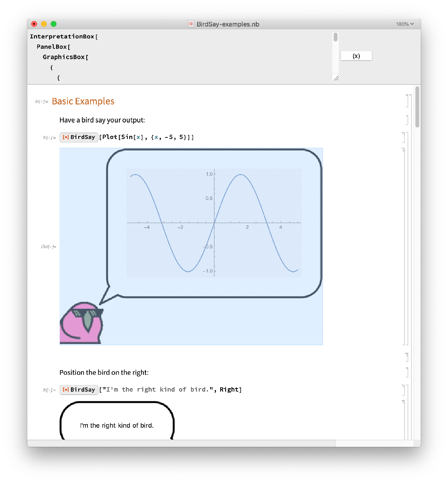The width and height of the screenshot is (448, 483).
Task: Click the horizontal scrollbar at the window bottom
Action: 181,443
